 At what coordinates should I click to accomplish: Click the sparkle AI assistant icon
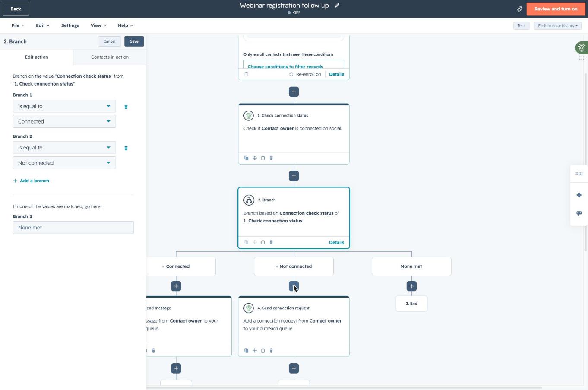pyautogui.click(x=579, y=195)
